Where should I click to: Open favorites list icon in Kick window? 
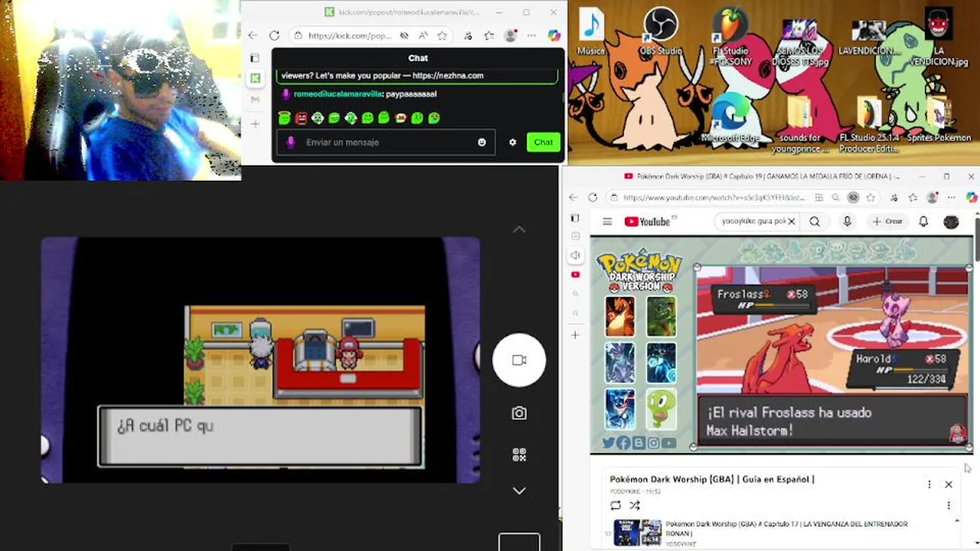click(489, 35)
